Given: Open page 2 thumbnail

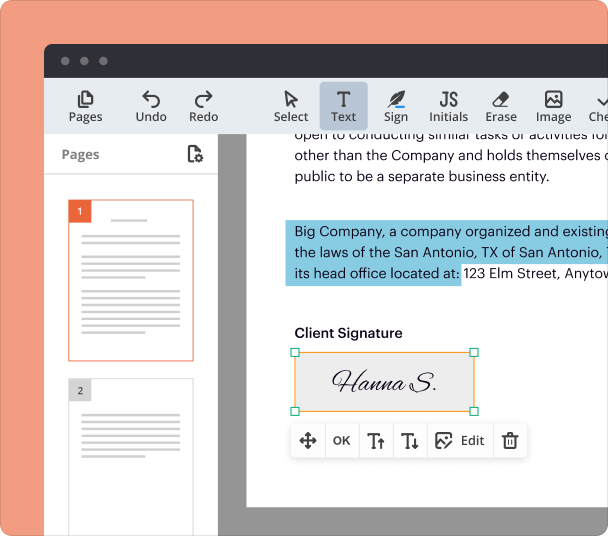Looking at the screenshot, I should click(131, 457).
